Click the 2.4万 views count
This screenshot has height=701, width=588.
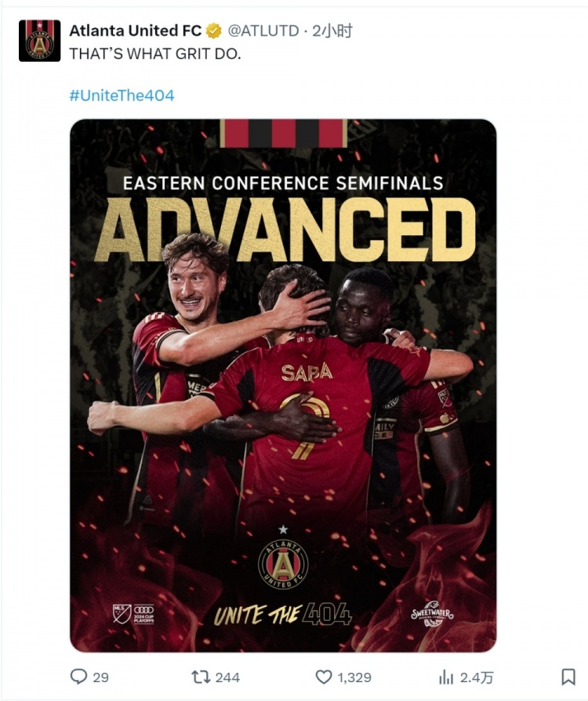click(x=476, y=677)
